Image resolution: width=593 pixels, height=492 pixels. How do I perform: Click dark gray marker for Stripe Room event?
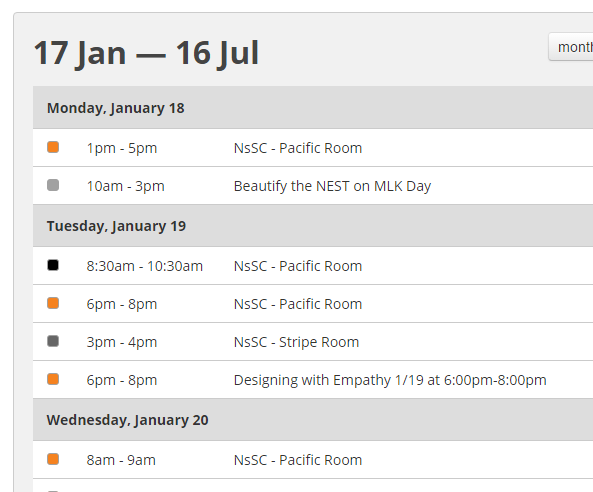point(53,341)
